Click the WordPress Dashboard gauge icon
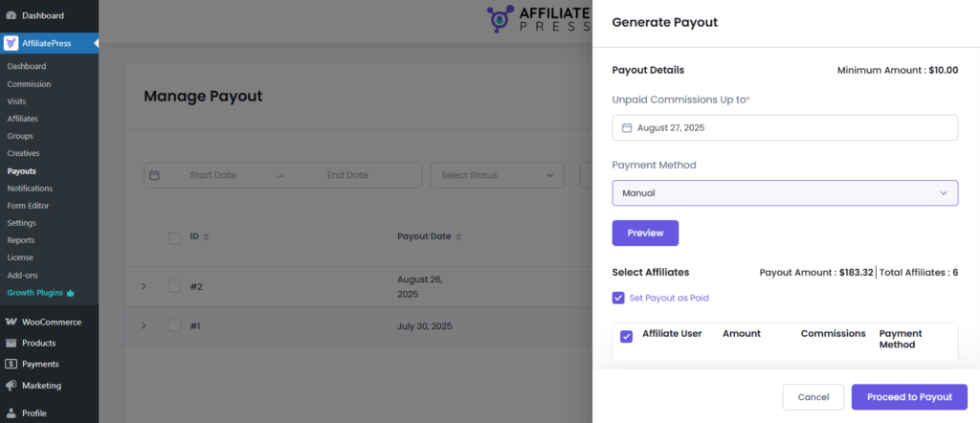Screen dimensions: 980x423 (11, 15)
